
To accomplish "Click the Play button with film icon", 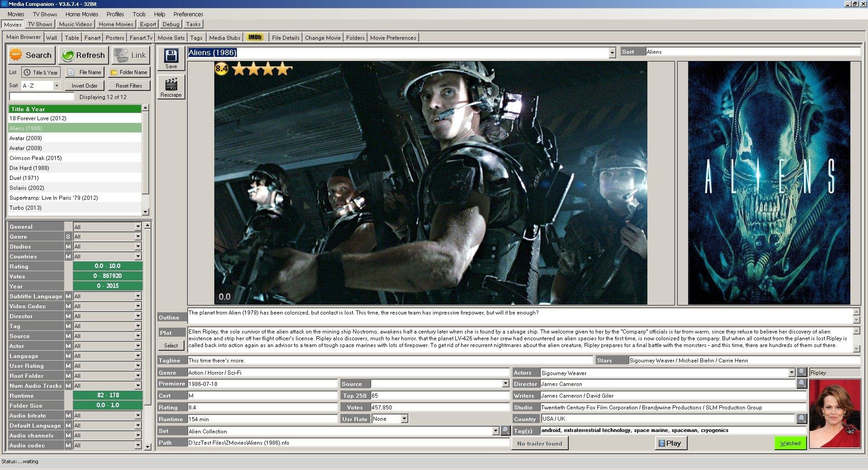I will pyautogui.click(x=671, y=443).
